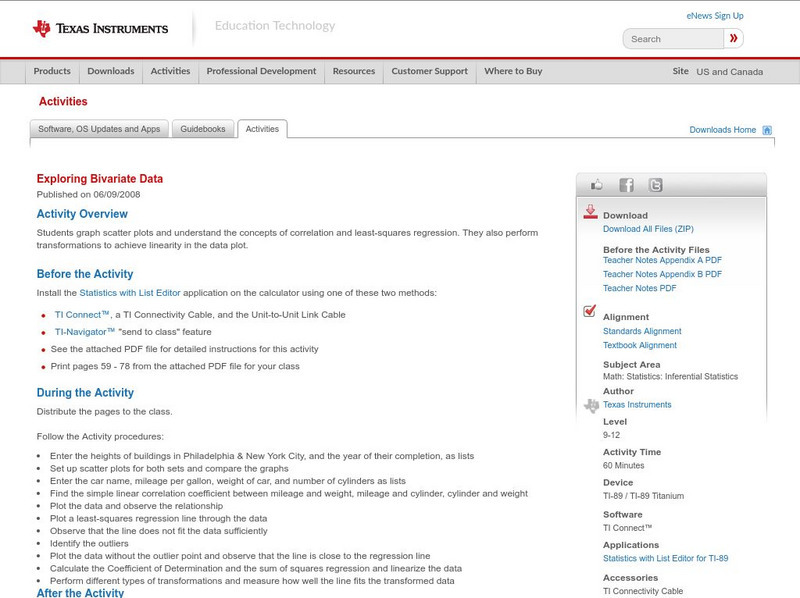Click the '60 Minutes' activity time value
Image resolution: width=800 pixels, height=598 pixels.
click(x=623, y=466)
